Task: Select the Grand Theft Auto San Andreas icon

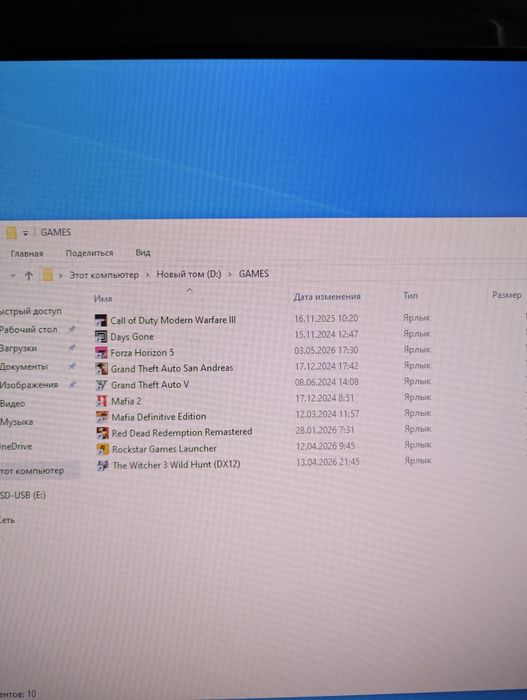Action: pyautogui.click(x=102, y=368)
